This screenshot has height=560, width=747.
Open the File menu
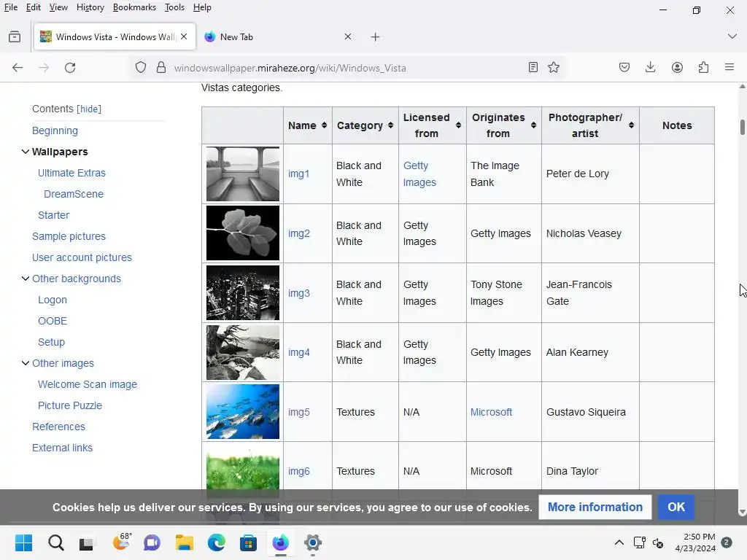[x=10, y=7]
